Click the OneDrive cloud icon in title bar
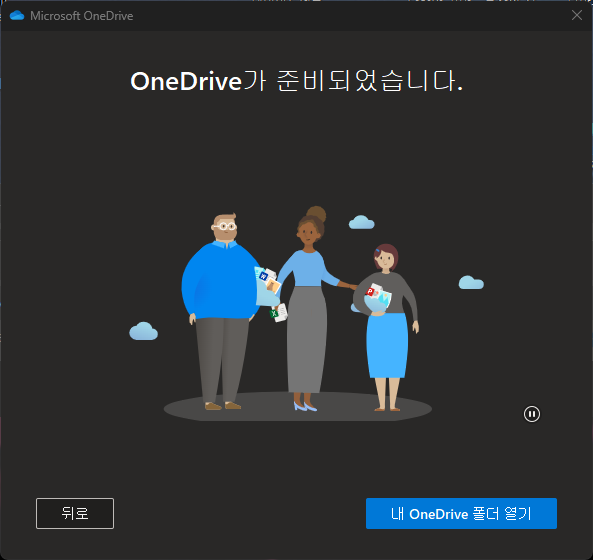The width and height of the screenshot is (593, 560). 17,16
